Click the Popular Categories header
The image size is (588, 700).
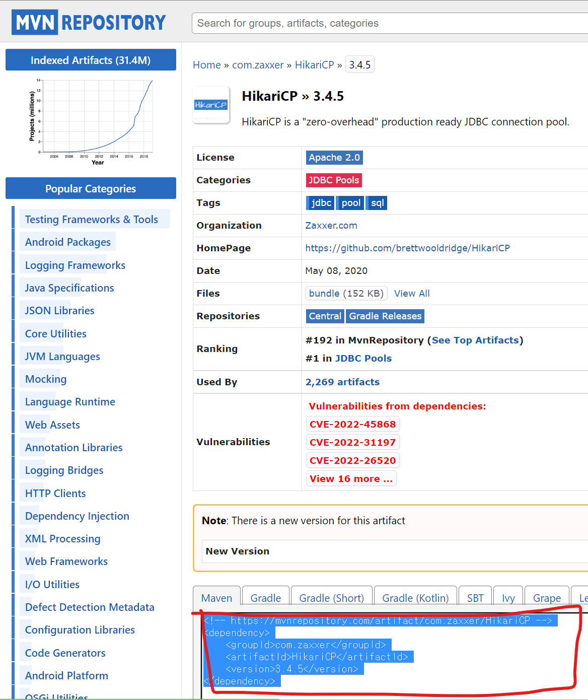pos(91,188)
